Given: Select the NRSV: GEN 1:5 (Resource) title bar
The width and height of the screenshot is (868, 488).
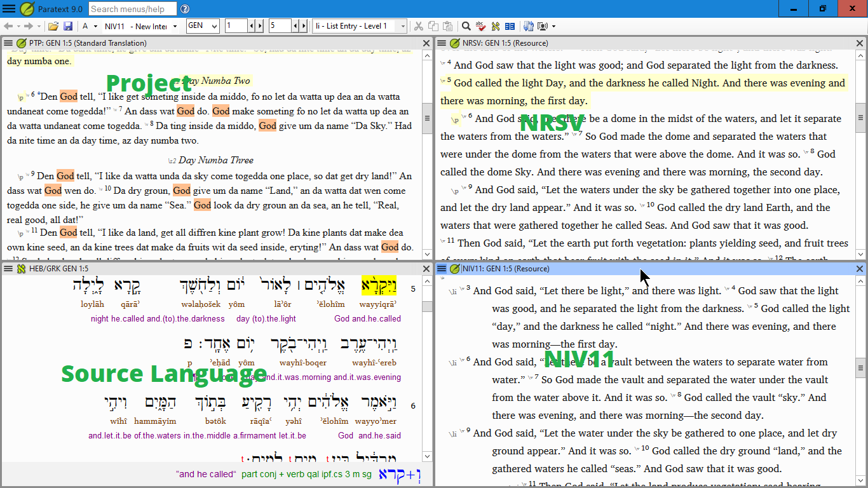Looking at the screenshot, I should pos(651,43).
